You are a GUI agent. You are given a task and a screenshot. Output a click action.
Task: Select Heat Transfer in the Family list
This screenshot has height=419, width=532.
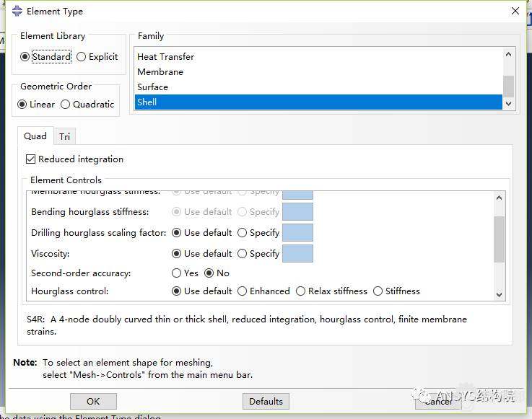click(318, 57)
